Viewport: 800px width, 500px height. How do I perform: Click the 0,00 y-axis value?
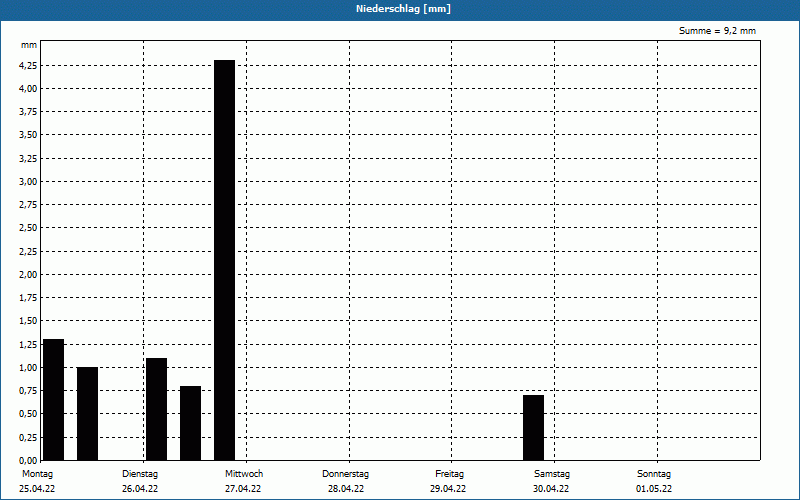(x=28, y=460)
